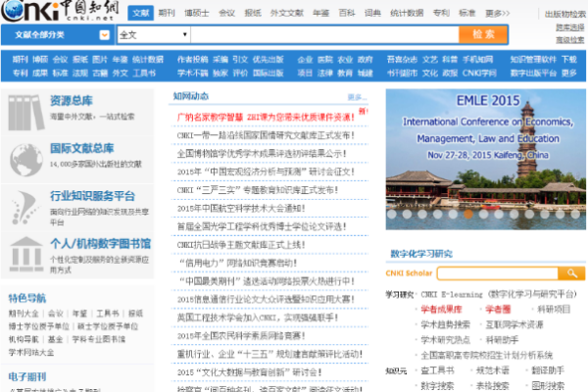
Task: Open 查工具书 link
Action: tap(437, 370)
